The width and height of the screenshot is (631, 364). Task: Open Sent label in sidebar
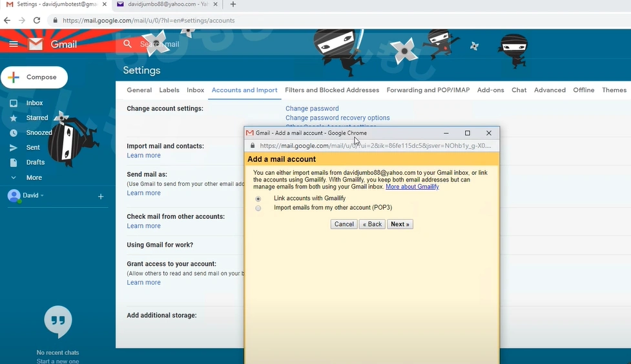[33, 148]
